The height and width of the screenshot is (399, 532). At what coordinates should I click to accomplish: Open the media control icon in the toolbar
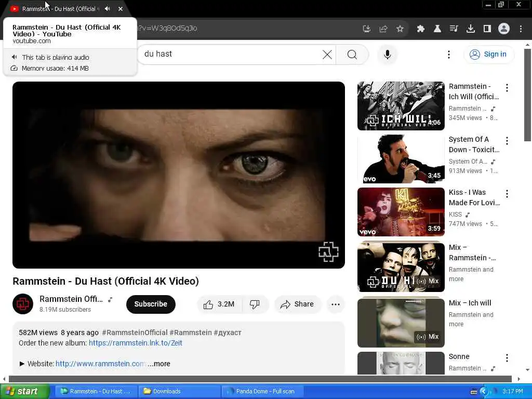point(454,29)
